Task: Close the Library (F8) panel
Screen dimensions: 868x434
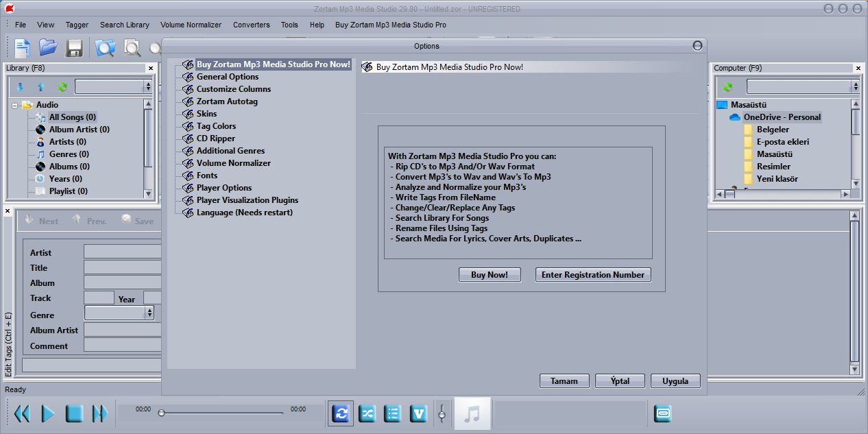Action: pos(151,69)
